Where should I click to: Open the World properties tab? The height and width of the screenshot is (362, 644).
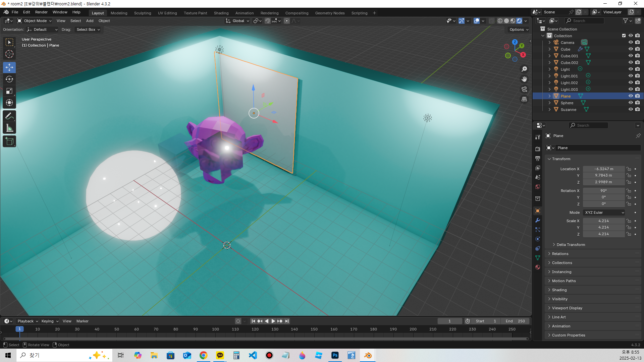pos(538,187)
